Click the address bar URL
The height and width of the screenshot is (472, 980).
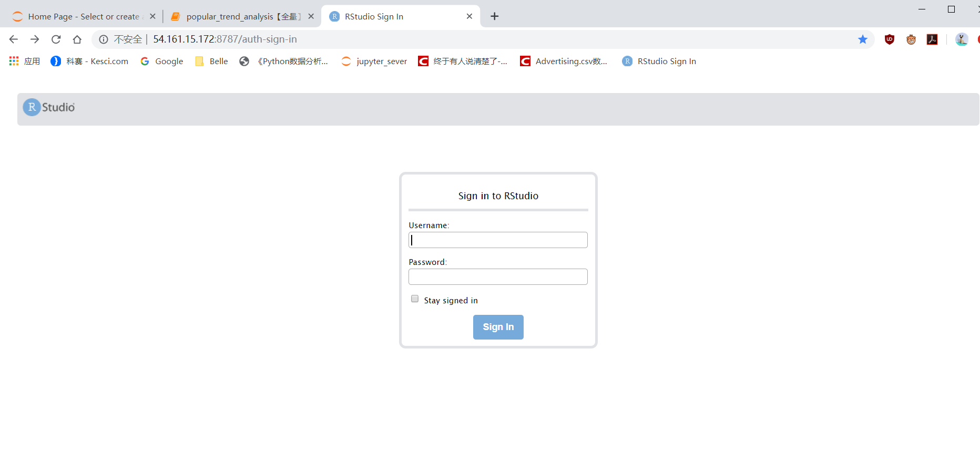point(225,39)
